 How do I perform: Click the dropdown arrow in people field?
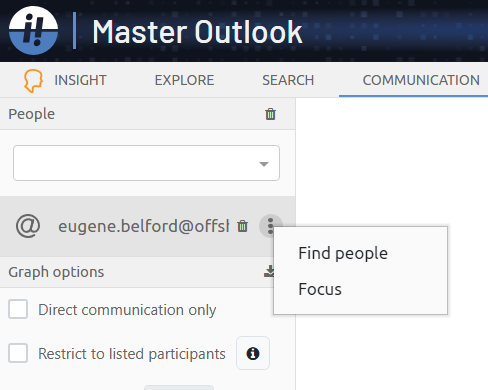[x=264, y=164]
